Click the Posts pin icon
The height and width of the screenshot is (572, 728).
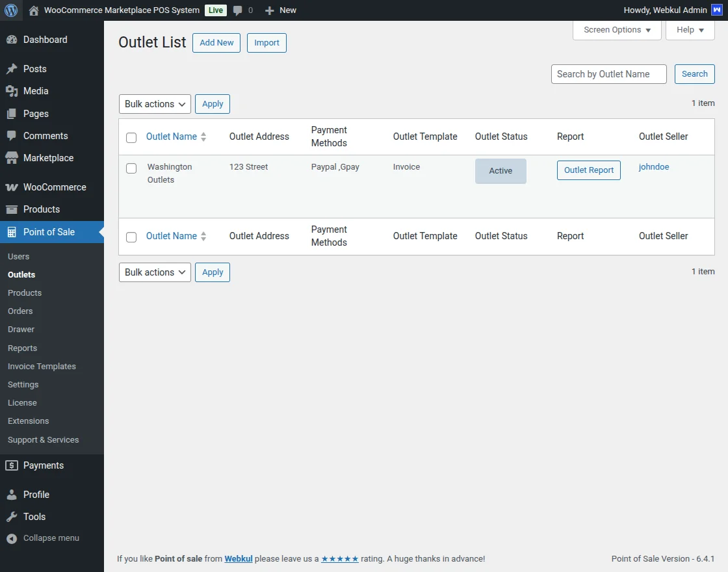point(12,69)
